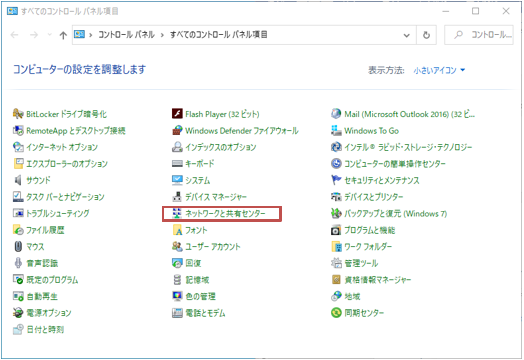The image size is (524, 360).
Task: Click すべてのコントロール パネル項目 breadcrumb
Action: point(219,34)
